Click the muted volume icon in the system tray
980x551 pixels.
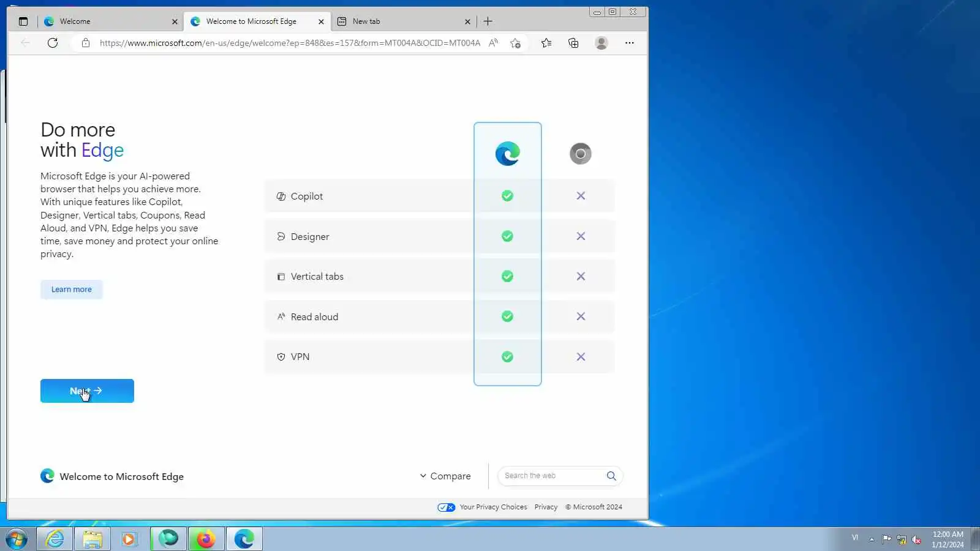917,539
